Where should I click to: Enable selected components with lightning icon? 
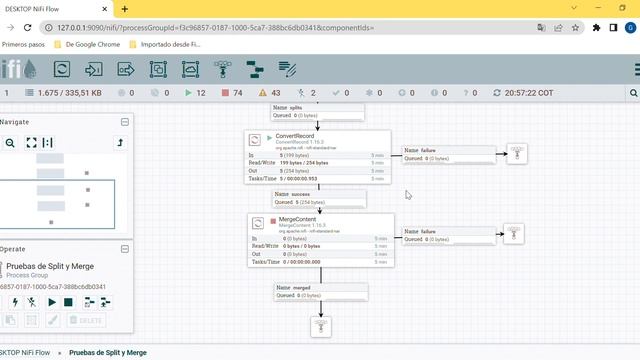pos(15,302)
